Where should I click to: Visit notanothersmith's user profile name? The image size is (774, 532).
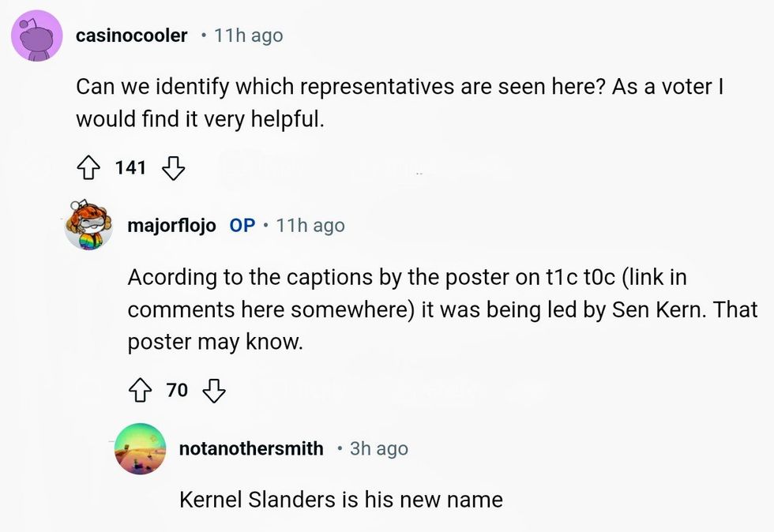[x=251, y=448]
